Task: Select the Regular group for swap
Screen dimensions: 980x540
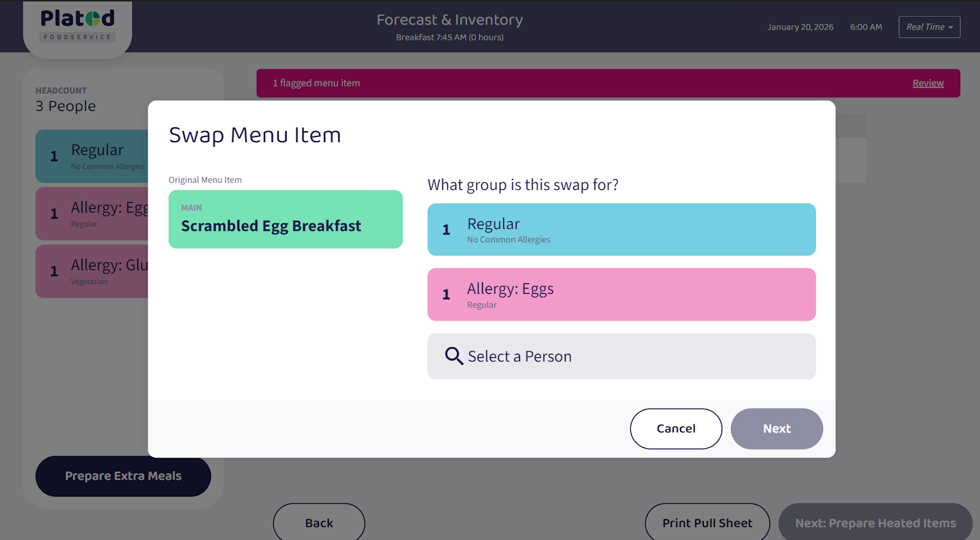Action: [x=621, y=230]
